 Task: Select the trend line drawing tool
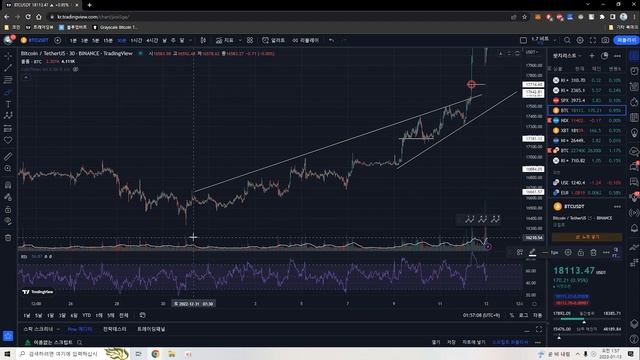pyautogui.click(x=8, y=68)
